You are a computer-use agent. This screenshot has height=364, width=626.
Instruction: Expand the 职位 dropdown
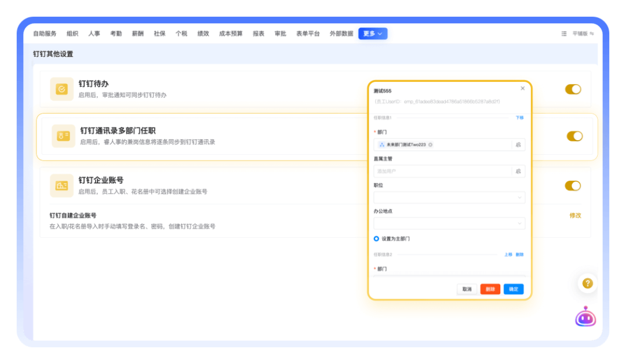(449, 198)
